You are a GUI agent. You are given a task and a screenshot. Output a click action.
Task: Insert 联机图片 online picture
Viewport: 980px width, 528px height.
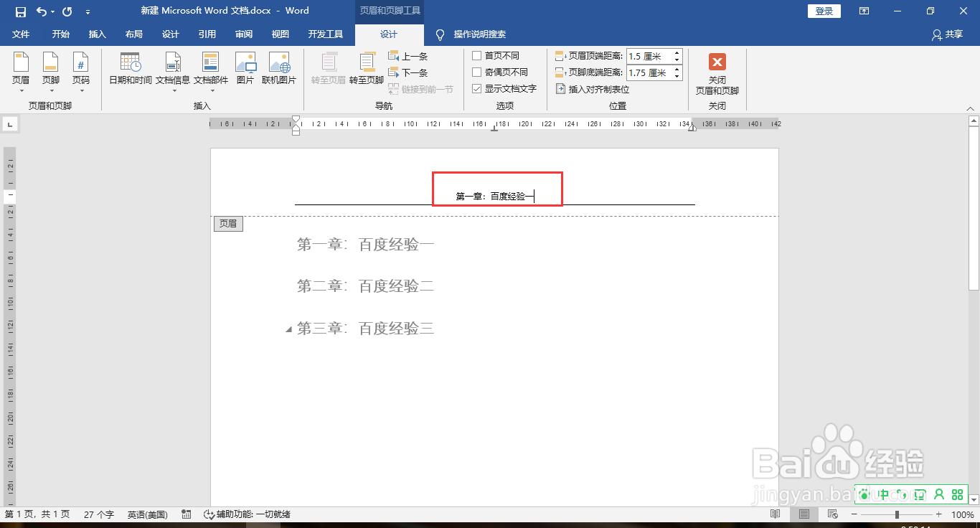click(279, 69)
